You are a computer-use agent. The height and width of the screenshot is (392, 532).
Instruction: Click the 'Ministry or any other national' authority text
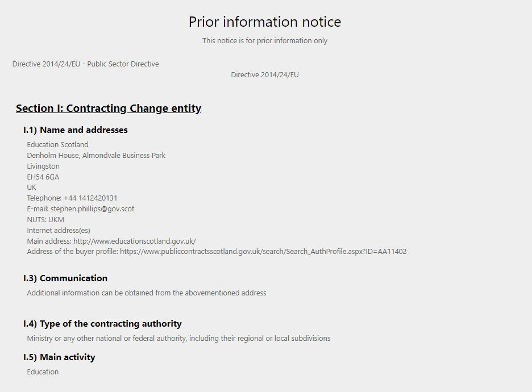[178, 339]
